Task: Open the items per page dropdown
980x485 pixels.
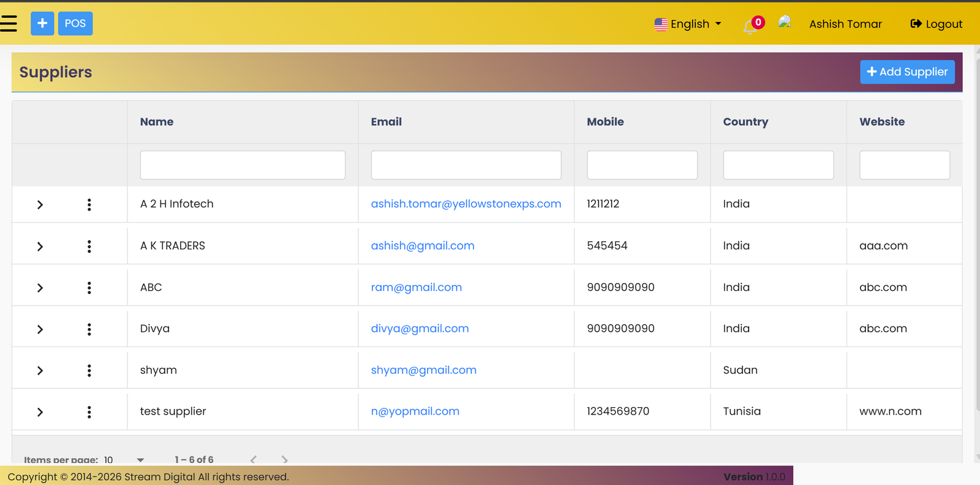Action: point(124,459)
